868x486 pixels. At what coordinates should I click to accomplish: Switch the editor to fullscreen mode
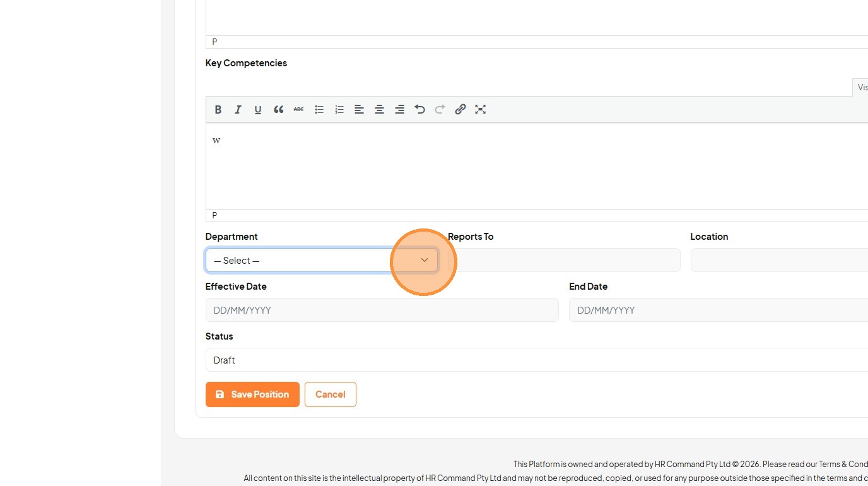[x=481, y=109]
